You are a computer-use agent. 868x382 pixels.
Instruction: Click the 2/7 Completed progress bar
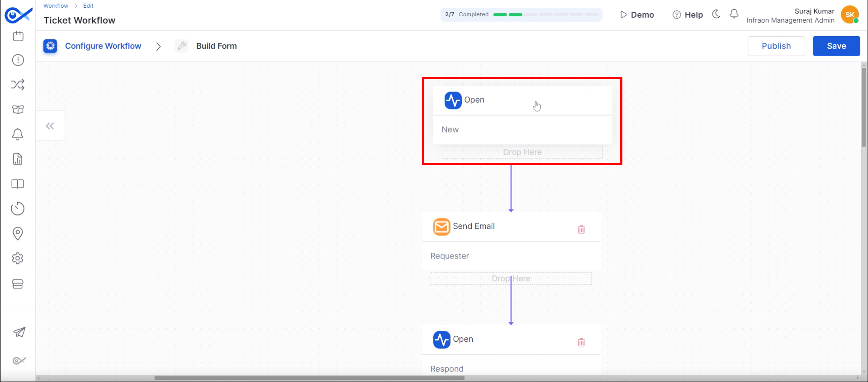click(521, 14)
